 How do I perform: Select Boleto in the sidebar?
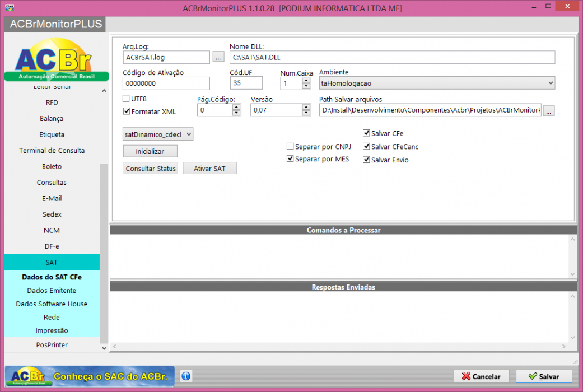point(52,167)
